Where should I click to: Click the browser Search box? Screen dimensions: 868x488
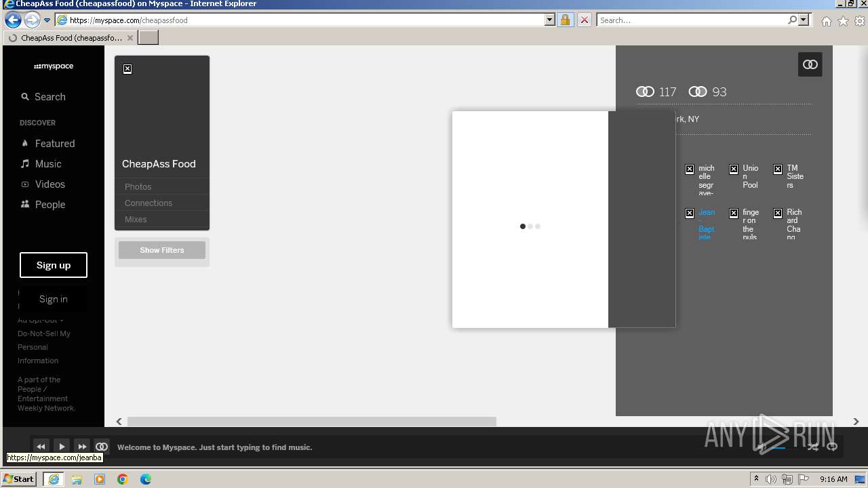[692, 20]
